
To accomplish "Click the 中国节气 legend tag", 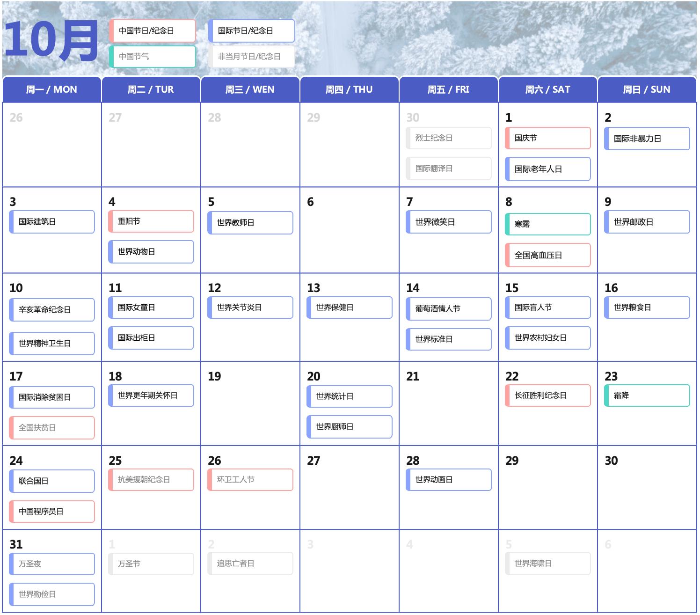I will [153, 57].
